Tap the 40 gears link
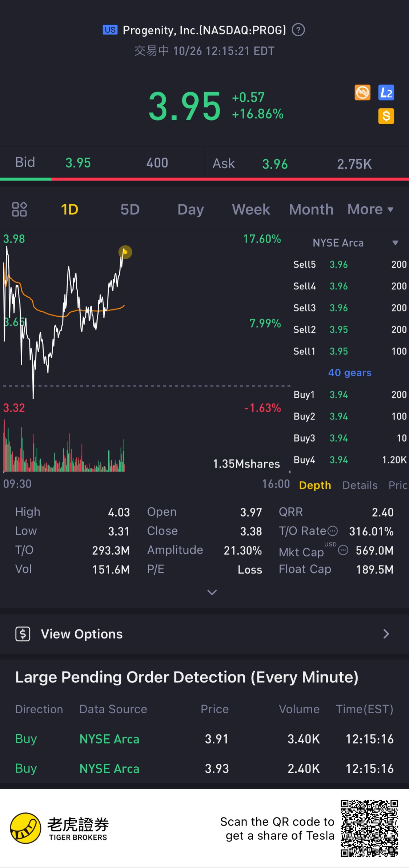The width and height of the screenshot is (409, 868). tap(350, 373)
